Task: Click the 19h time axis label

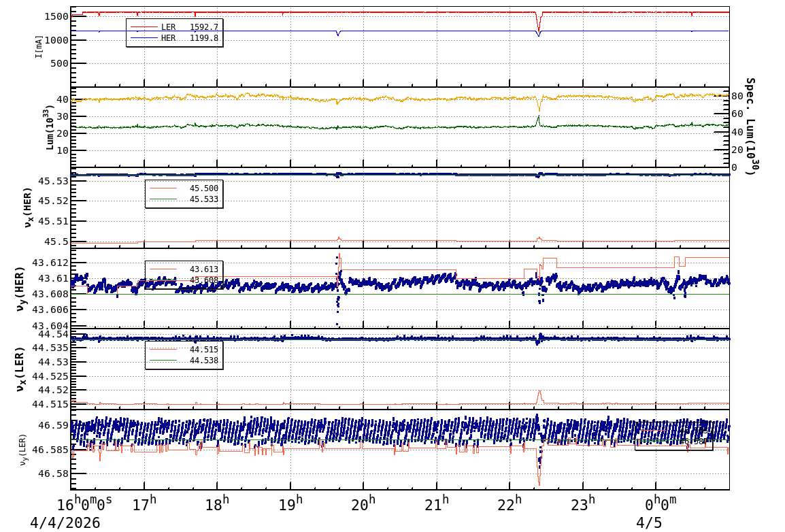Action: point(291,503)
